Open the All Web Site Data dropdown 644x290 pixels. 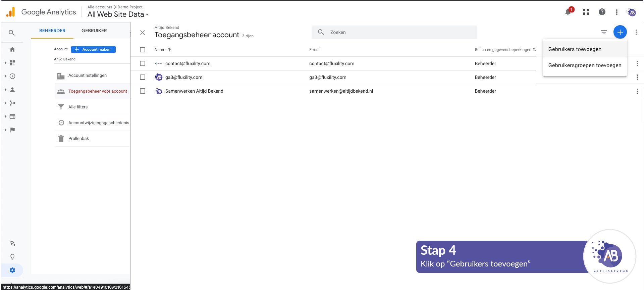point(118,14)
